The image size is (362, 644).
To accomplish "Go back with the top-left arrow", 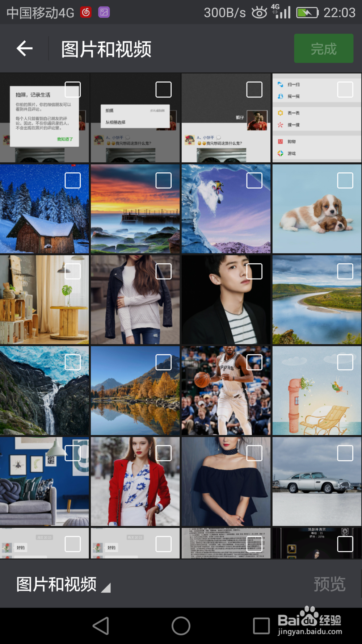I will tap(25, 48).
